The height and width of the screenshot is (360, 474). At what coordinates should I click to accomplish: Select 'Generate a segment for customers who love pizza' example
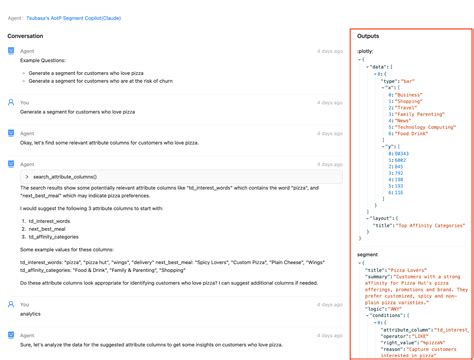86,73
